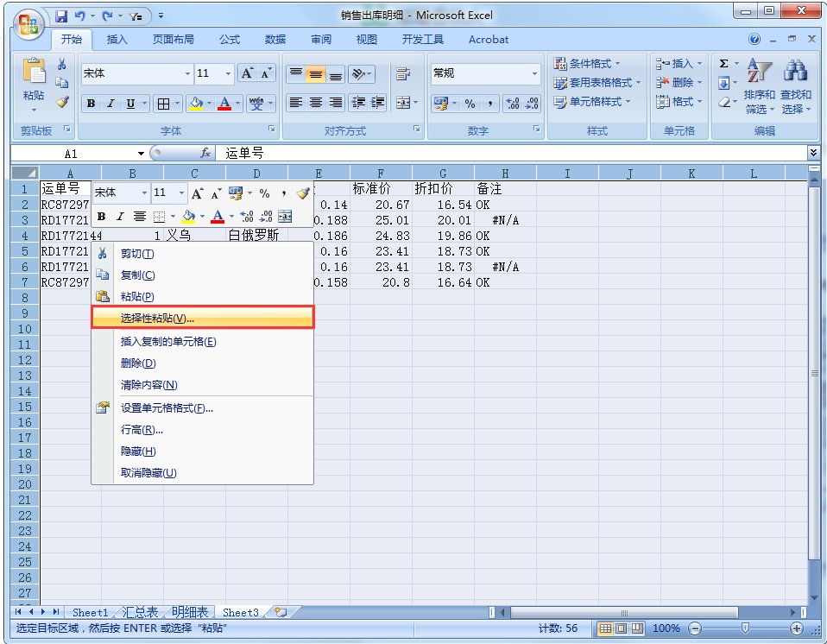
Task: Click the wrap text icon in the alignment group
Action: [402, 74]
